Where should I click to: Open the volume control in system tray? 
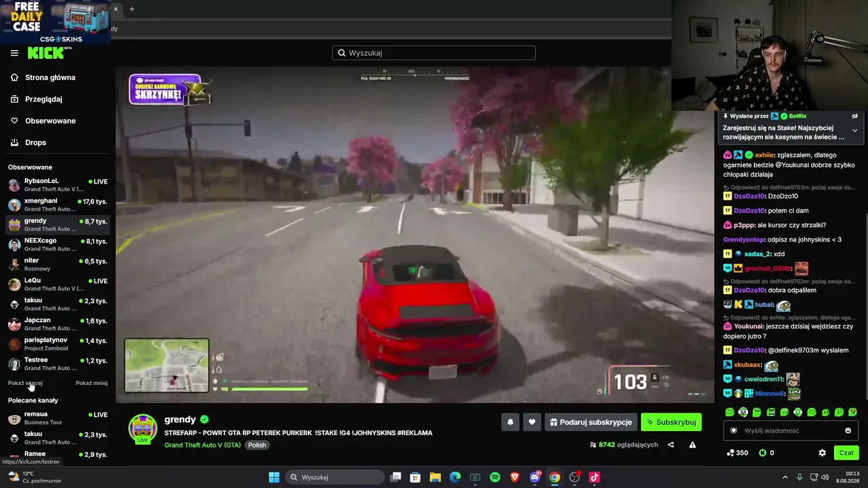(825, 477)
